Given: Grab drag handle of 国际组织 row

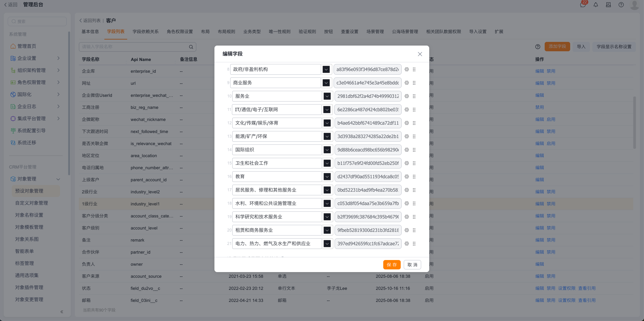Looking at the screenshot, I should click(x=414, y=150).
